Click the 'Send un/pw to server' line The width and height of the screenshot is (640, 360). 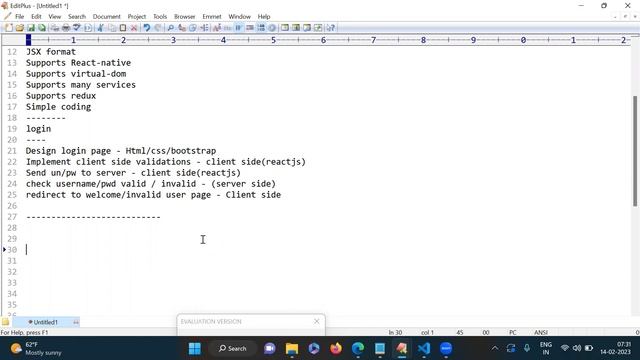[x=133, y=173]
